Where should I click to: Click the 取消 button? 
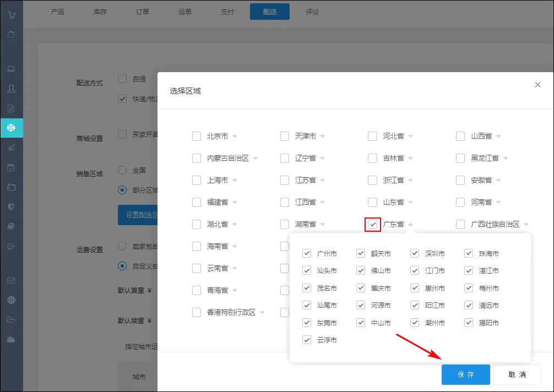(x=517, y=374)
